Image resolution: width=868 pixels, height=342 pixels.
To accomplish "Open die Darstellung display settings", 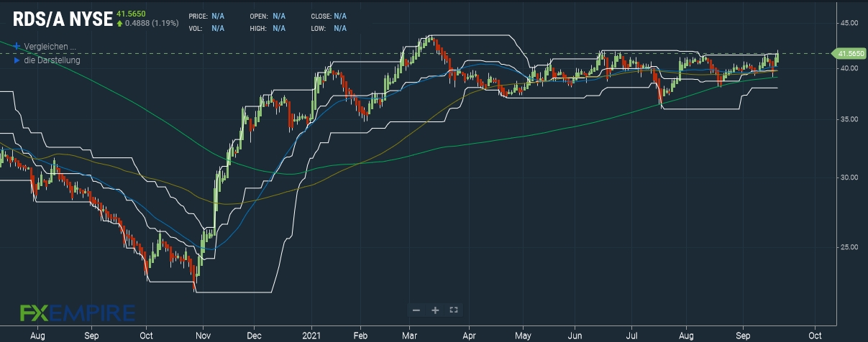I will coord(52,60).
